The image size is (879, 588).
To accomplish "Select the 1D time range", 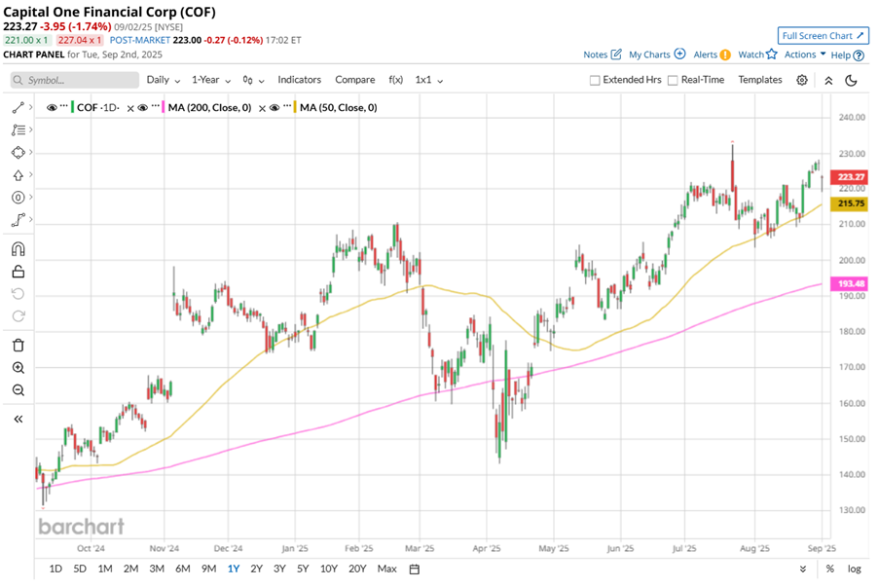I will [x=55, y=569].
